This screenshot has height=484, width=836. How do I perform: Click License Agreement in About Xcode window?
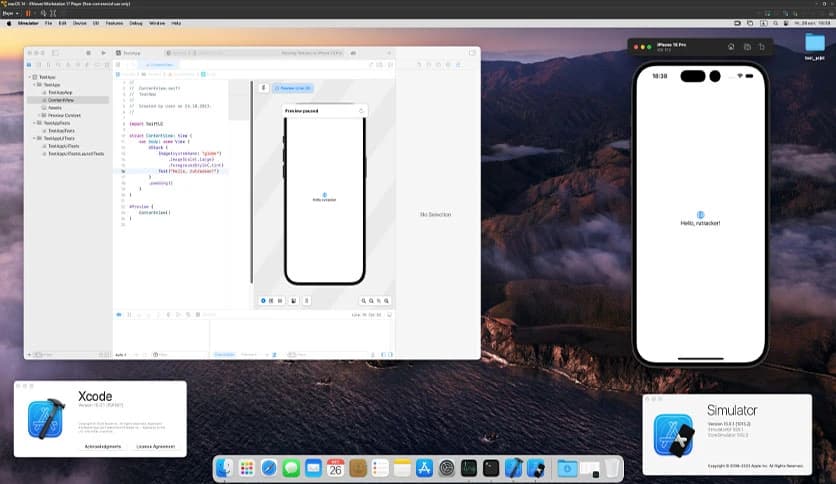pyautogui.click(x=155, y=446)
